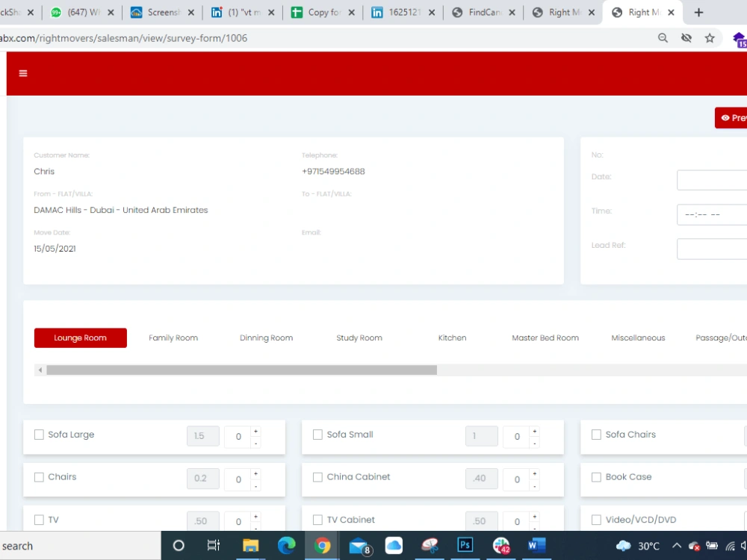This screenshot has width=747, height=560.
Task: Click the customer name Chris
Action: 44,172
